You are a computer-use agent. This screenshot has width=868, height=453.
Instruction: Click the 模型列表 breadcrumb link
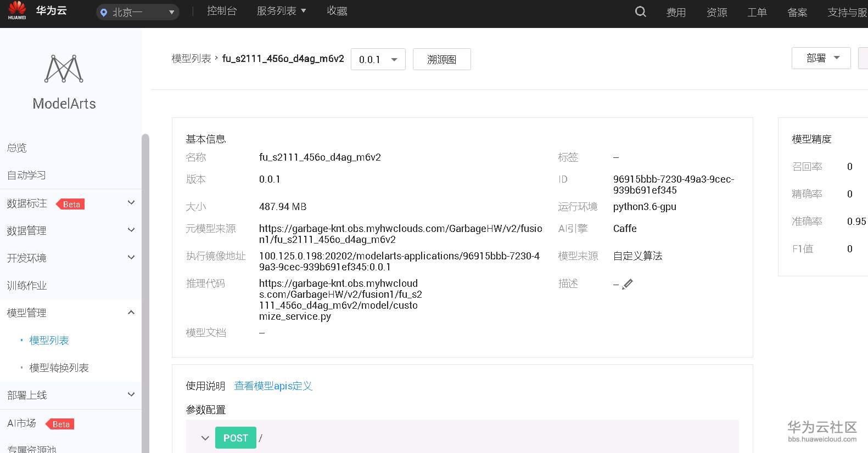pos(191,59)
